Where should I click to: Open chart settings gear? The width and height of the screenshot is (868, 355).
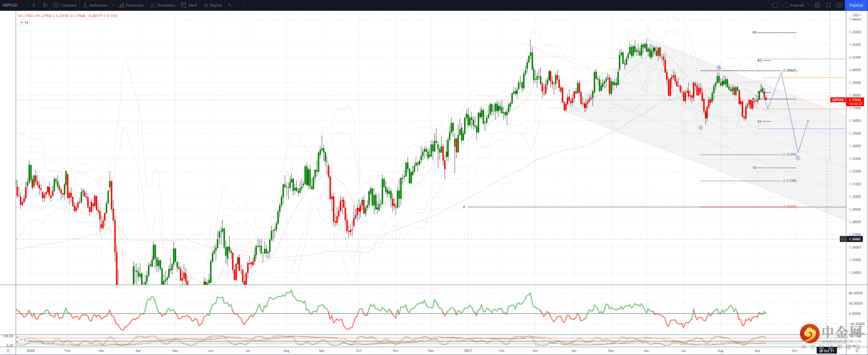coord(817,5)
